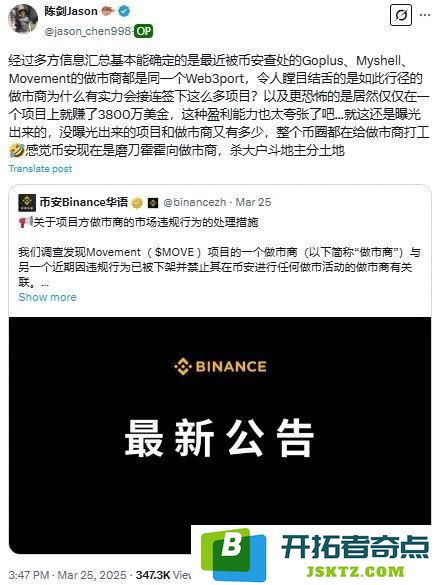Click the @binancezh handle
The width and height of the screenshot is (441, 585).
click(194, 203)
